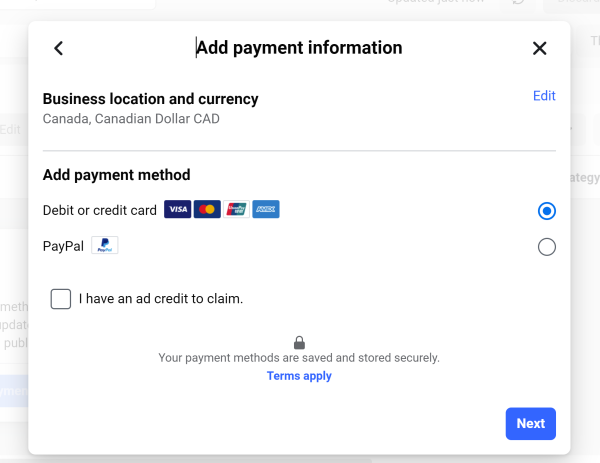Click the padlock security icon
Screen dimensions: 600x463
[x=299, y=342]
